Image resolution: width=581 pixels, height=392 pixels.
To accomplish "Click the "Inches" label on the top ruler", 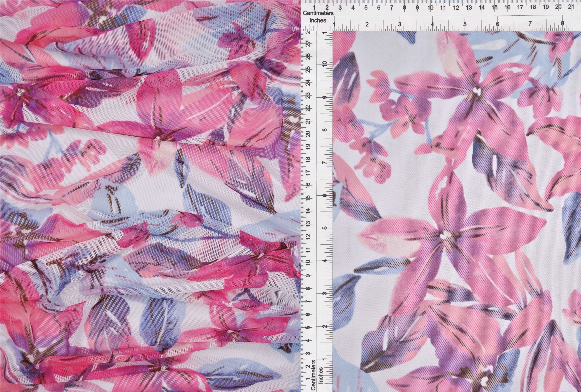I will coord(318,21).
